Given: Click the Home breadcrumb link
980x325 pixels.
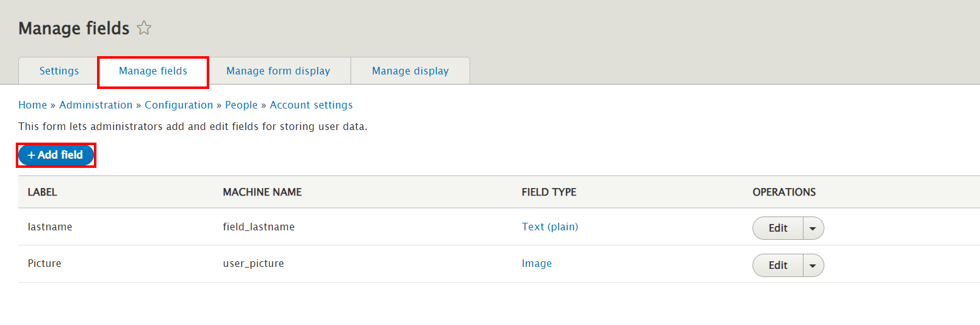Looking at the screenshot, I should [x=33, y=105].
